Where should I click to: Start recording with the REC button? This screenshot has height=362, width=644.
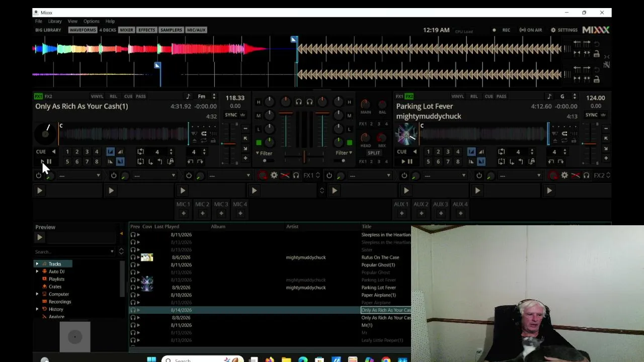coord(502,30)
